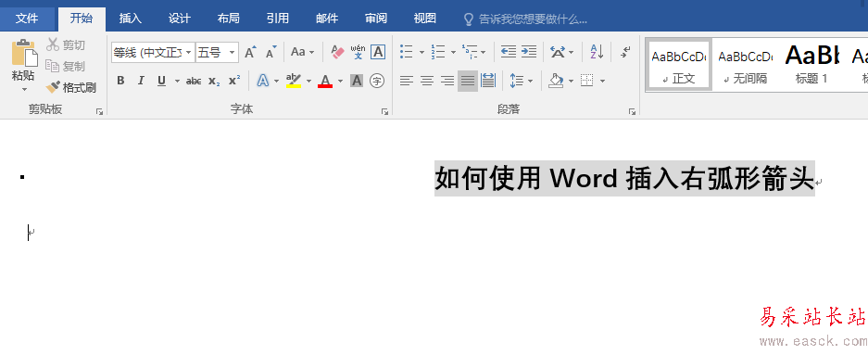Toggle underline formatting U

(x=161, y=82)
